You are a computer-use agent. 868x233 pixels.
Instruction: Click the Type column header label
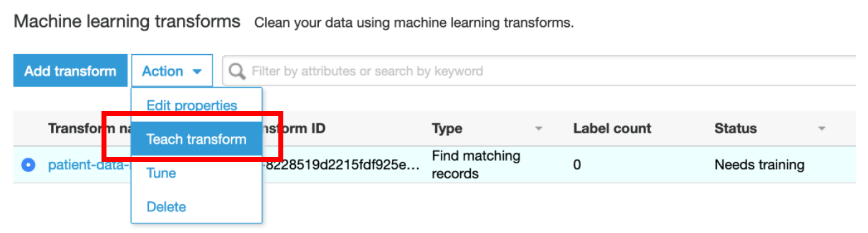pos(447,128)
